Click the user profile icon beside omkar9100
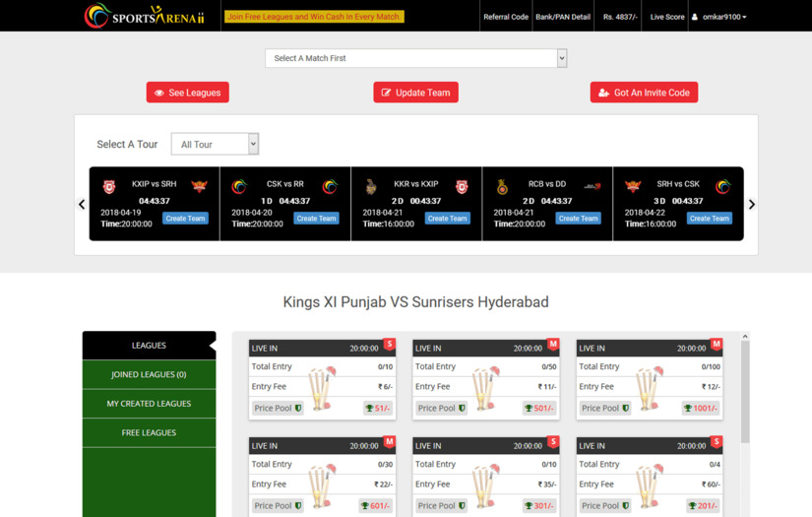Image resolution: width=812 pixels, height=517 pixels. point(695,17)
